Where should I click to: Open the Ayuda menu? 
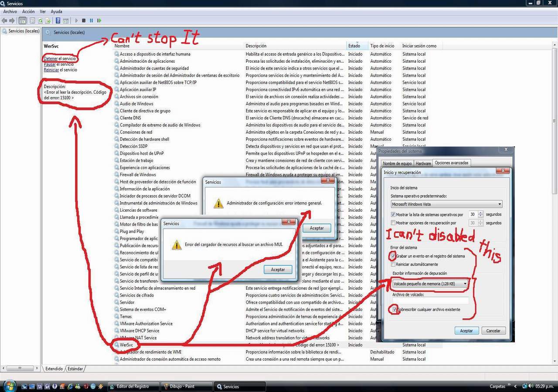(56, 11)
